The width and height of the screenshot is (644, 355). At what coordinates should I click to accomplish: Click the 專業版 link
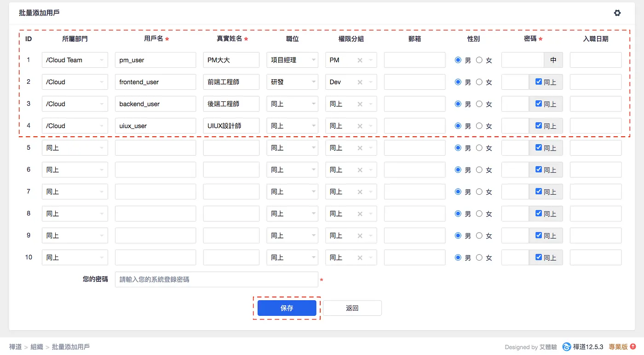[x=618, y=347]
